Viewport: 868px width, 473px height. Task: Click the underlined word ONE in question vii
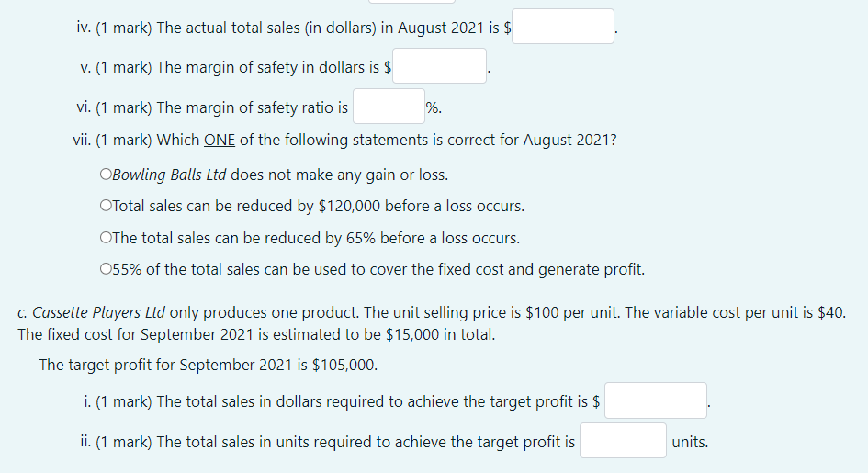coord(220,140)
